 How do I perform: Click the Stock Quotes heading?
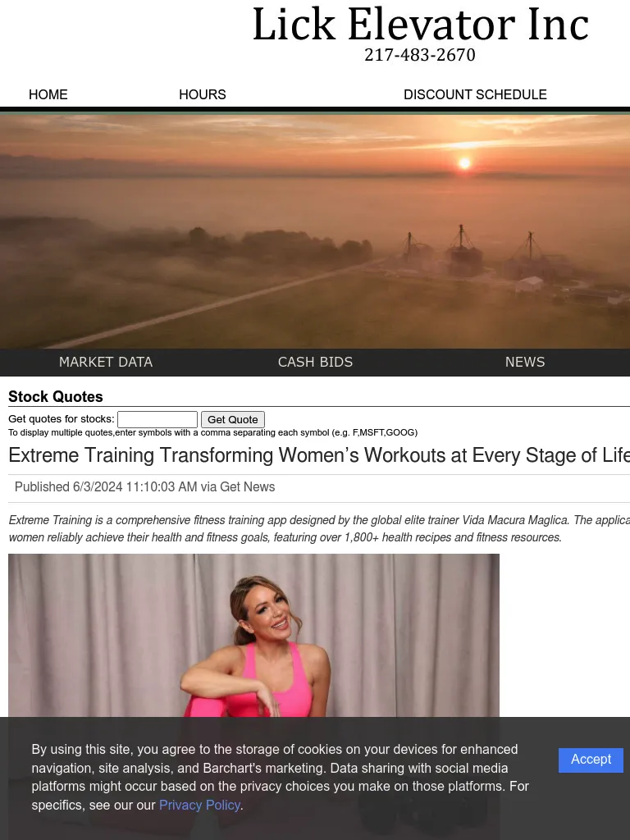[x=56, y=397]
